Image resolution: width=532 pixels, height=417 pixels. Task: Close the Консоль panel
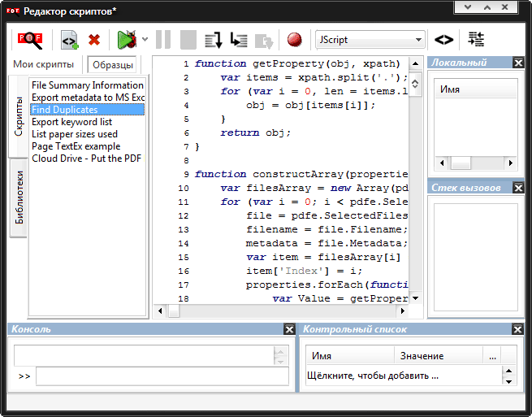[289, 329]
